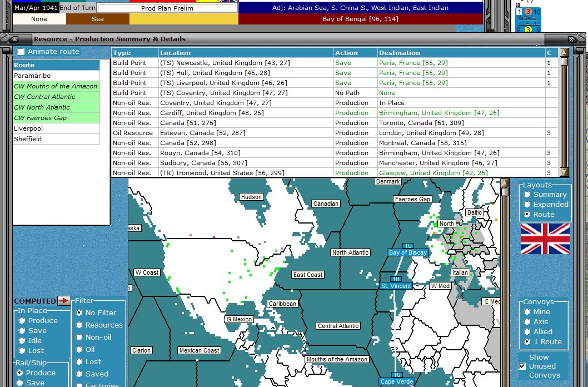Click the Destination column header
This screenshot has height=387, width=588.
click(x=461, y=53)
